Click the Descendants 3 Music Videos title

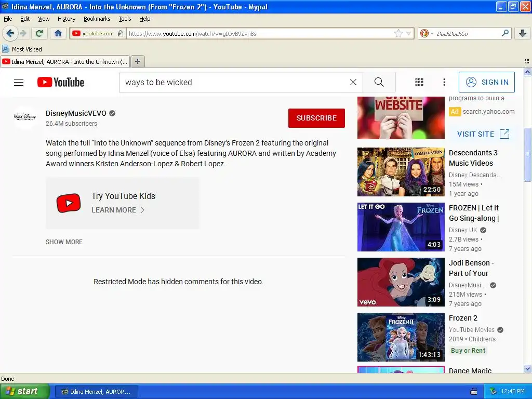(x=473, y=158)
